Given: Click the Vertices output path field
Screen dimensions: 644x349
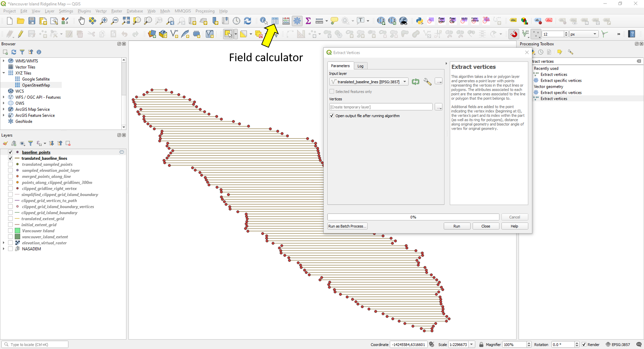Looking at the screenshot, I should click(x=381, y=107).
